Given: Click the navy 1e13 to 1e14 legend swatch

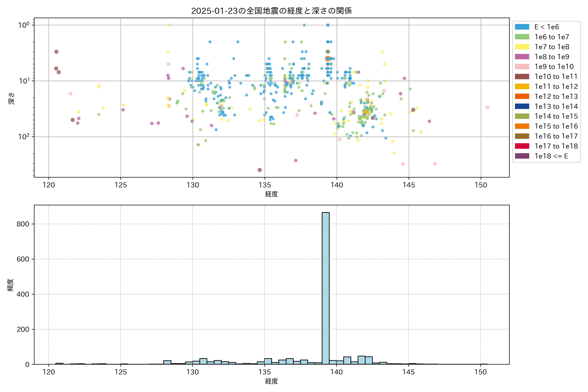Looking at the screenshot, I should [x=522, y=106].
